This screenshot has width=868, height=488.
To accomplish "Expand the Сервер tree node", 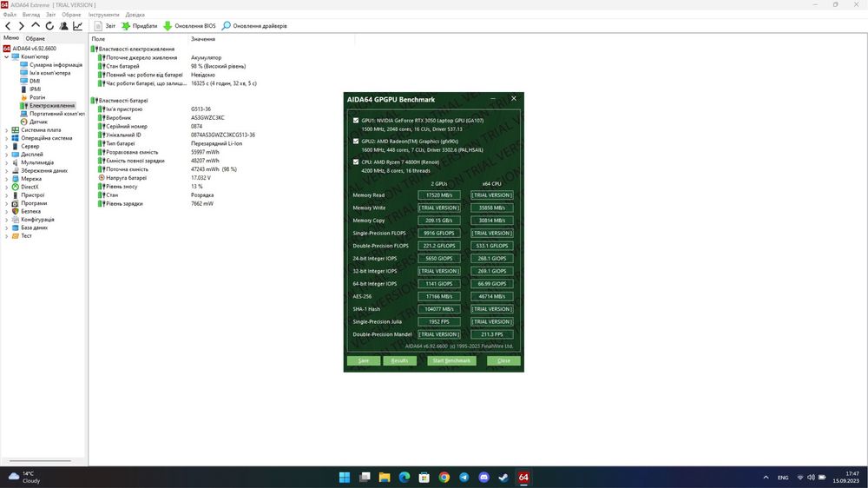I will pos(6,146).
